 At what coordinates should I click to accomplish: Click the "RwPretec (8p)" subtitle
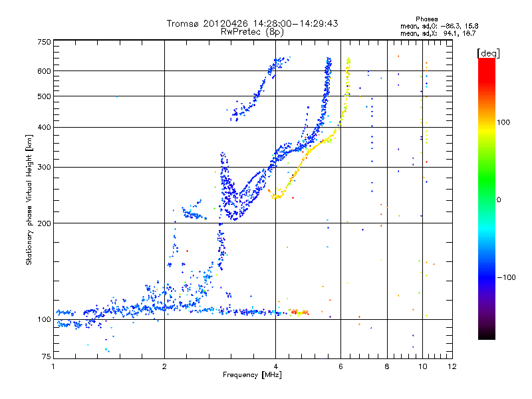252,32
